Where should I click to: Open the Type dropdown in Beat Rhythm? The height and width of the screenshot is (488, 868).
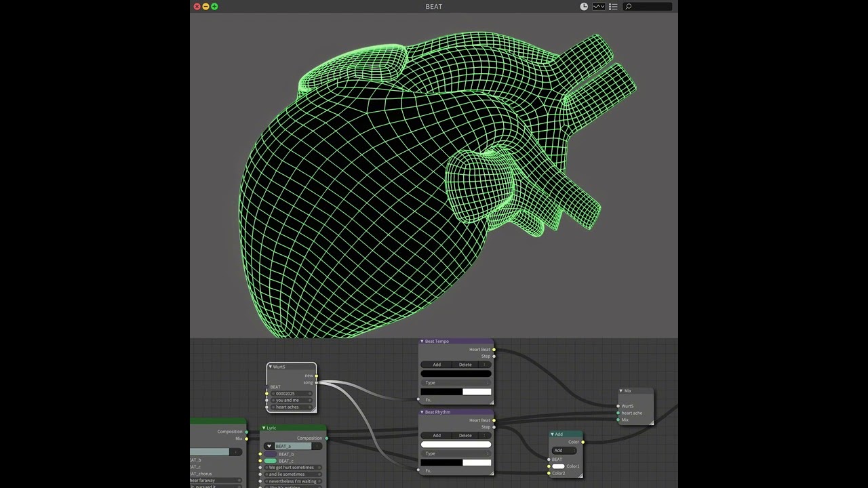[x=455, y=453]
